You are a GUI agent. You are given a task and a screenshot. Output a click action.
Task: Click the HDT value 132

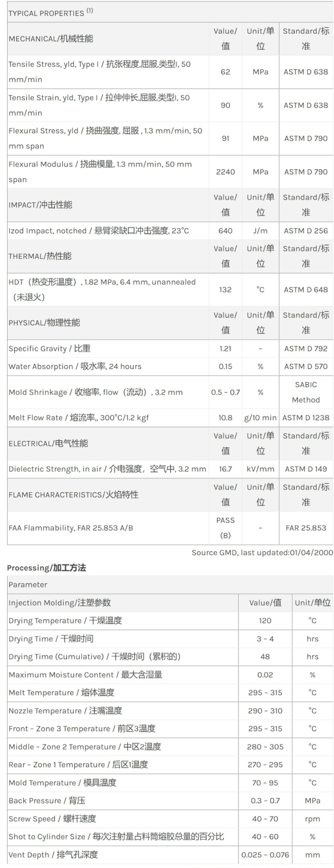pos(225,289)
